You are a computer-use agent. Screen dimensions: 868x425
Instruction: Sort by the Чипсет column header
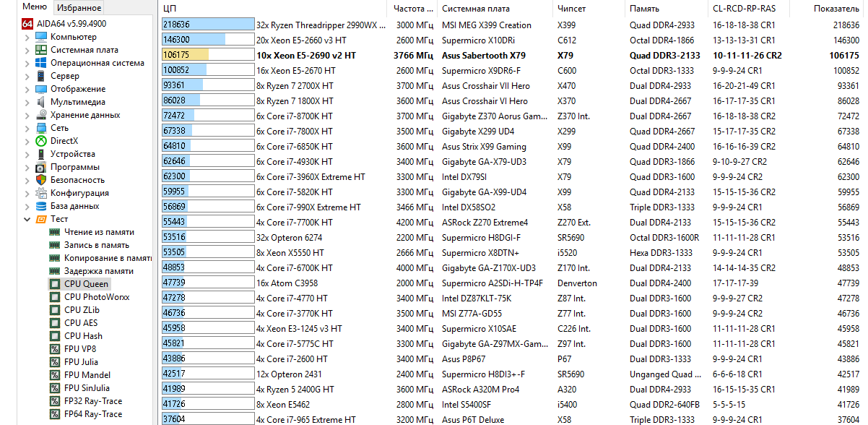(589, 9)
